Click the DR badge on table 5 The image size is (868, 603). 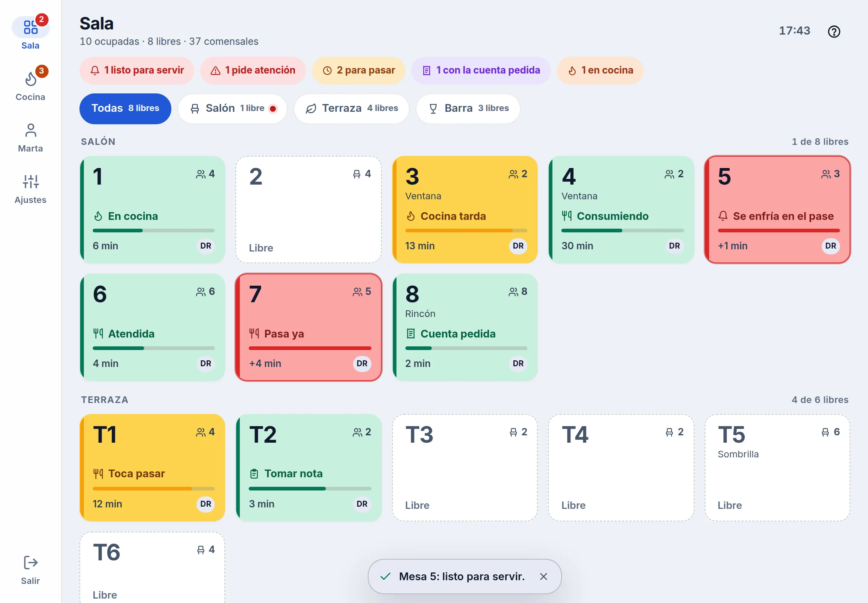830,246
